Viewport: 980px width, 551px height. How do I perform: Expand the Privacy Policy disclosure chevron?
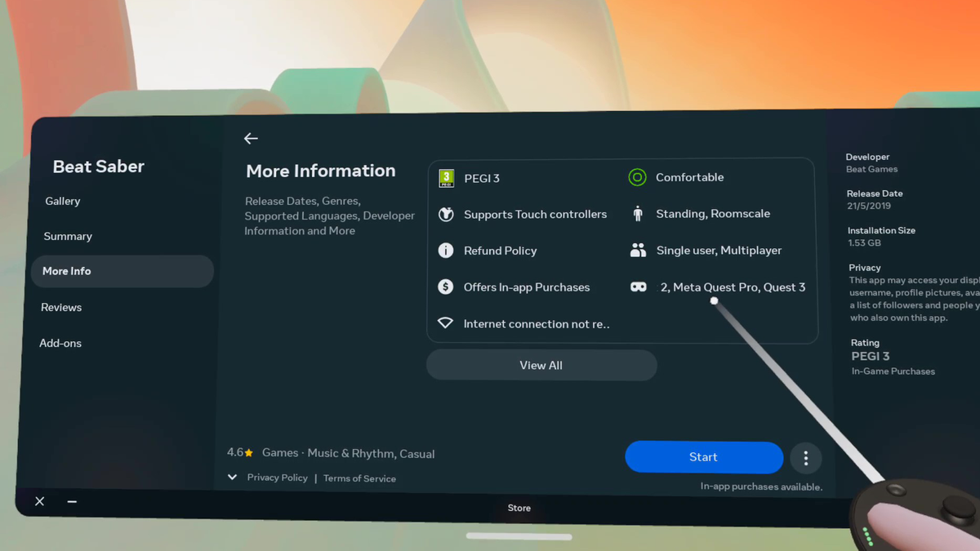click(232, 477)
